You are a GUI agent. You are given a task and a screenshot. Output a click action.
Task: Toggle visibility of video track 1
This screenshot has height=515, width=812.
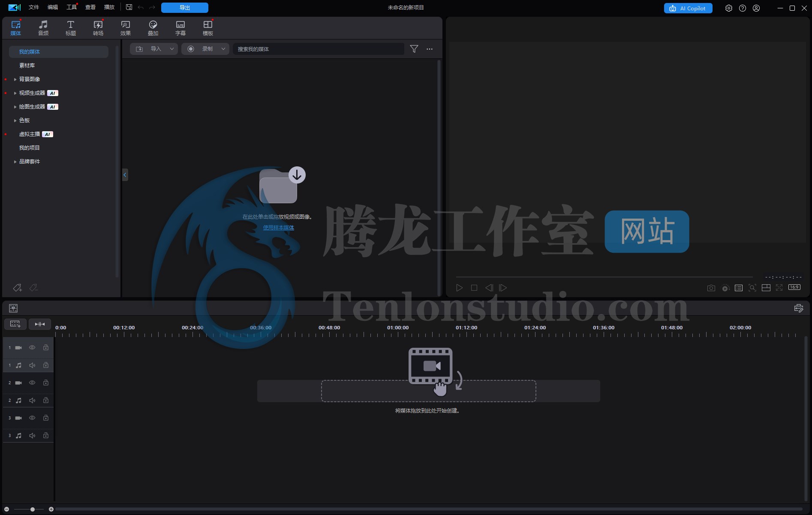(x=32, y=348)
